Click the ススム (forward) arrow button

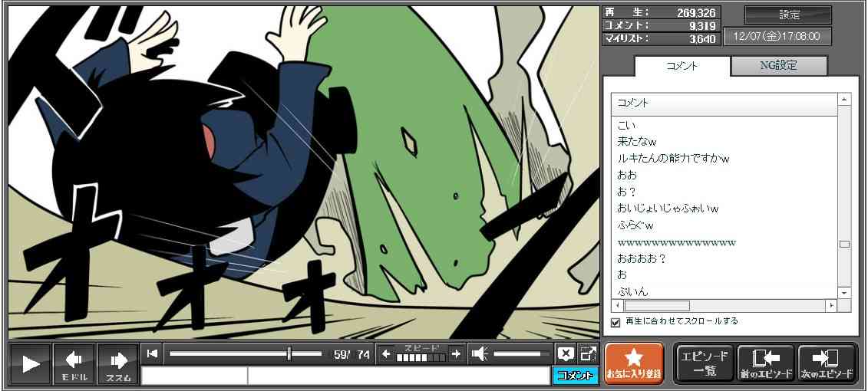[118, 363]
